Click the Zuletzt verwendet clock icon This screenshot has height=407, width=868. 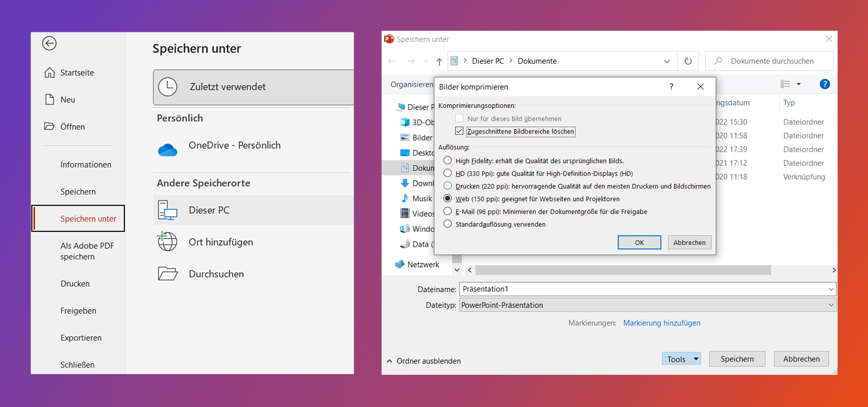[x=168, y=87]
